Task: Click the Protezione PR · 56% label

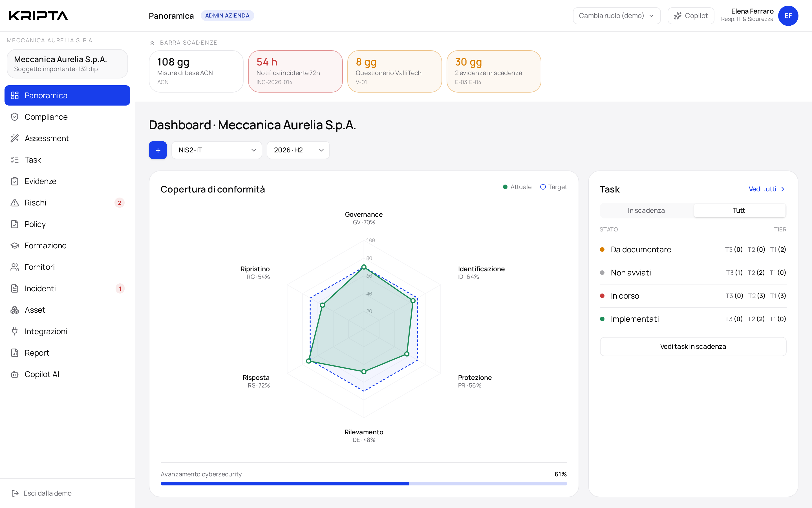Action: click(475, 381)
